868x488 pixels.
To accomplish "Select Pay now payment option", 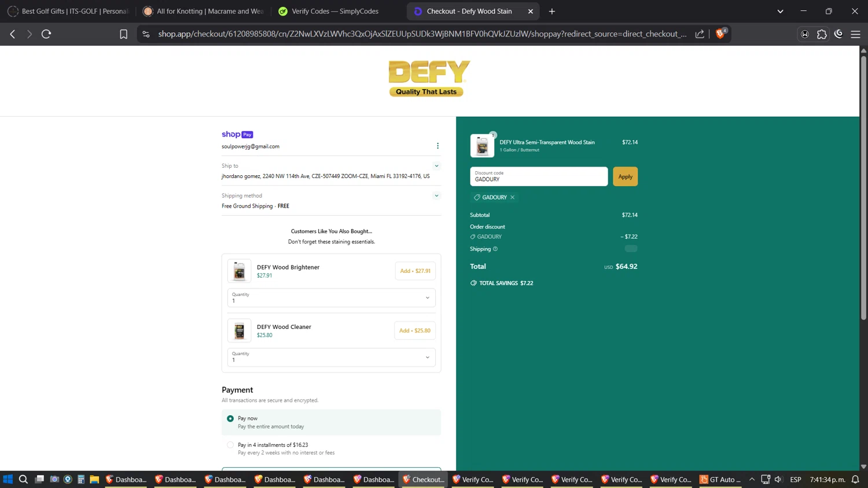I will 230,419.
